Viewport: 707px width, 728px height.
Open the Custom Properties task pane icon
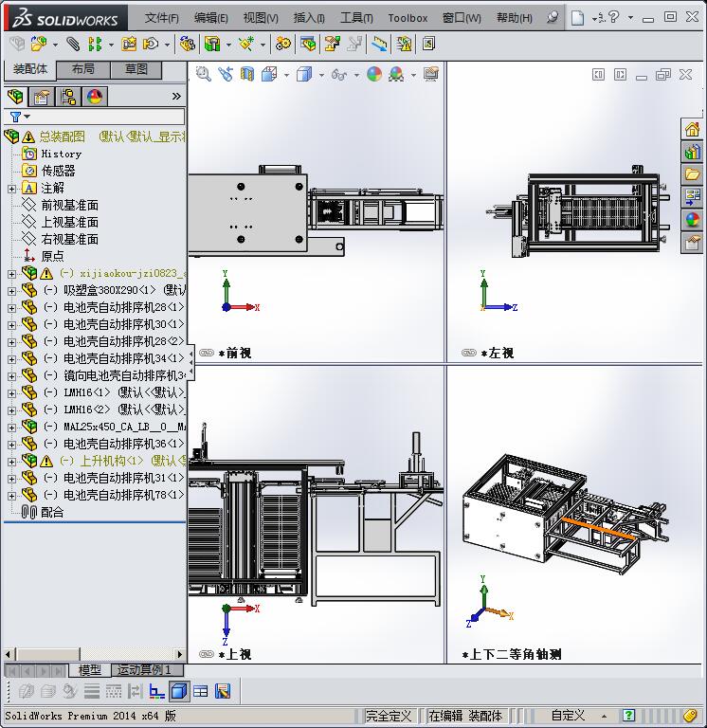(x=692, y=243)
